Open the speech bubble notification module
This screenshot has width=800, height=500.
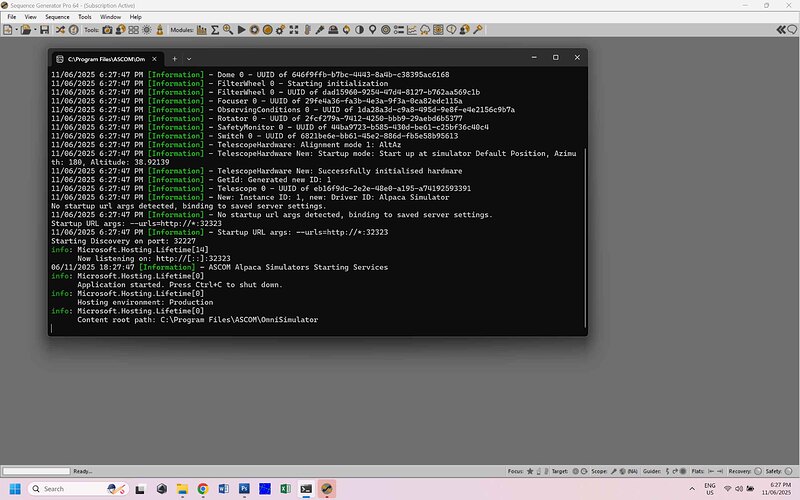point(451,30)
